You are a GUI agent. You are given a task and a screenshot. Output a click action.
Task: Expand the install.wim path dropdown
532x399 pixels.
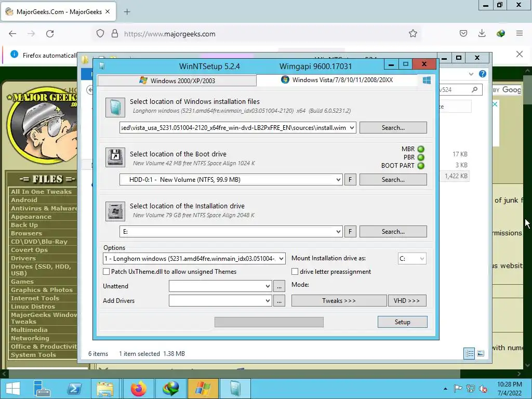[x=352, y=128]
